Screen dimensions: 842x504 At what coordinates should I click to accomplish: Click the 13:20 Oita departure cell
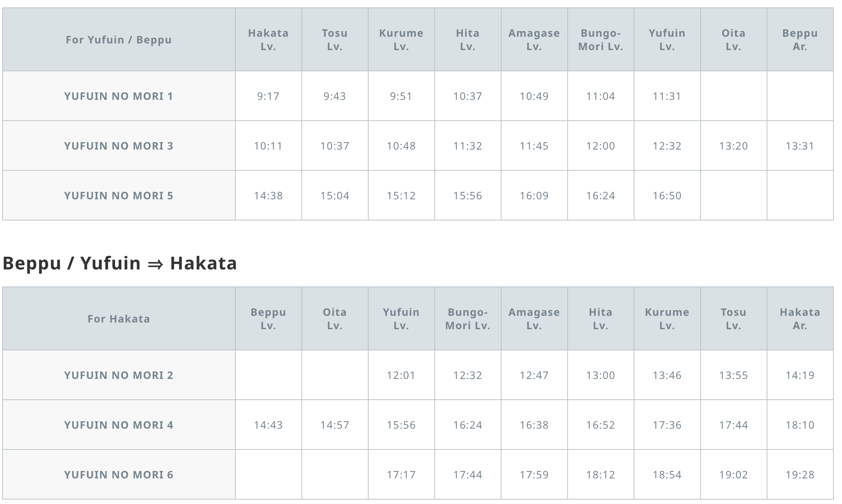pyautogui.click(x=733, y=146)
